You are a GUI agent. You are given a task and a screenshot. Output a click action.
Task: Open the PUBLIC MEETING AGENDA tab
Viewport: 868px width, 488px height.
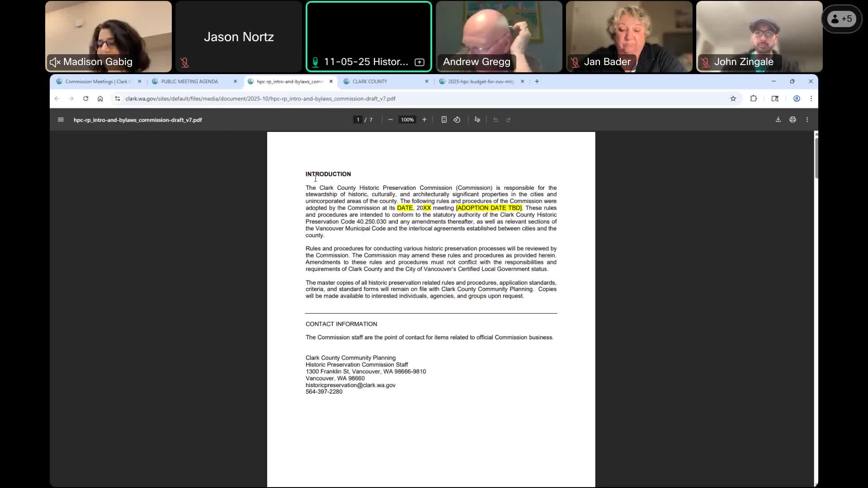point(190,82)
